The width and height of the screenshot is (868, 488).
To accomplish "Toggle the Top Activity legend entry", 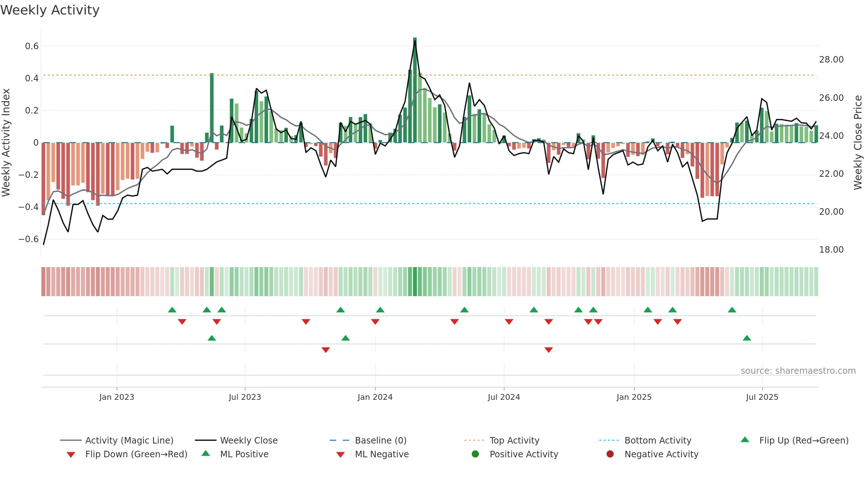I will coord(502,440).
